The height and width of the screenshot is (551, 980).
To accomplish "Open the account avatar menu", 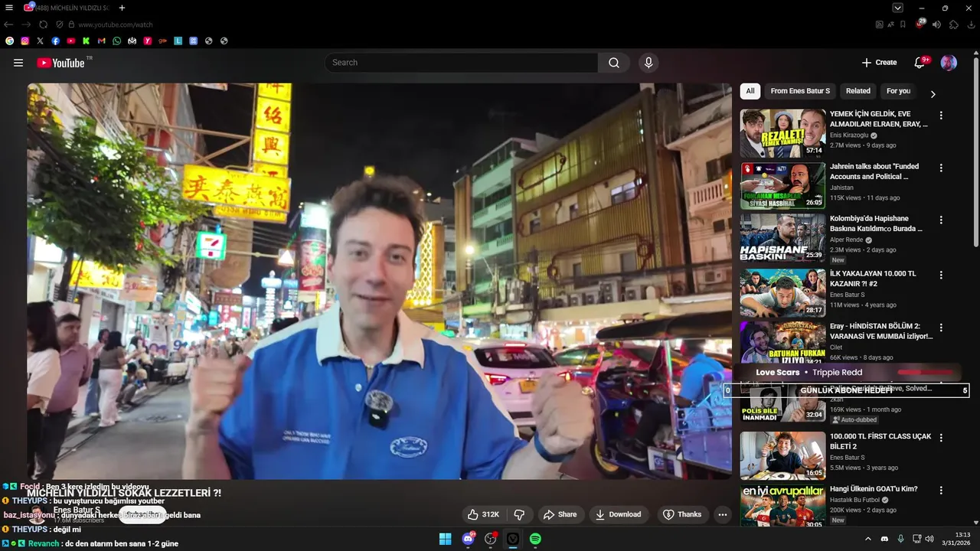I will [x=949, y=63].
